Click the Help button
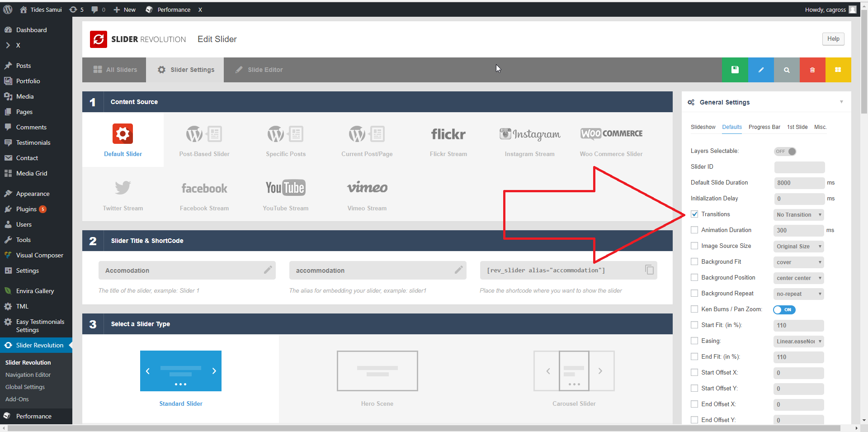 coord(833,39)
